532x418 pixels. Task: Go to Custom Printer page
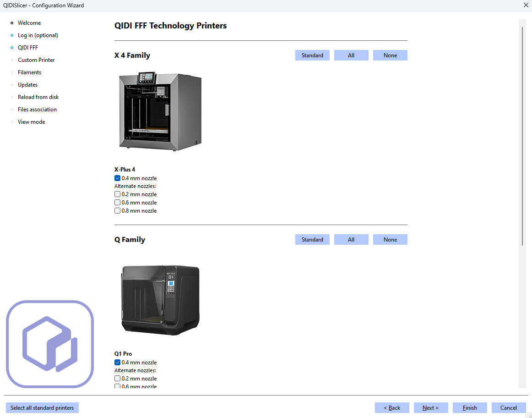(x=36, y=60)
